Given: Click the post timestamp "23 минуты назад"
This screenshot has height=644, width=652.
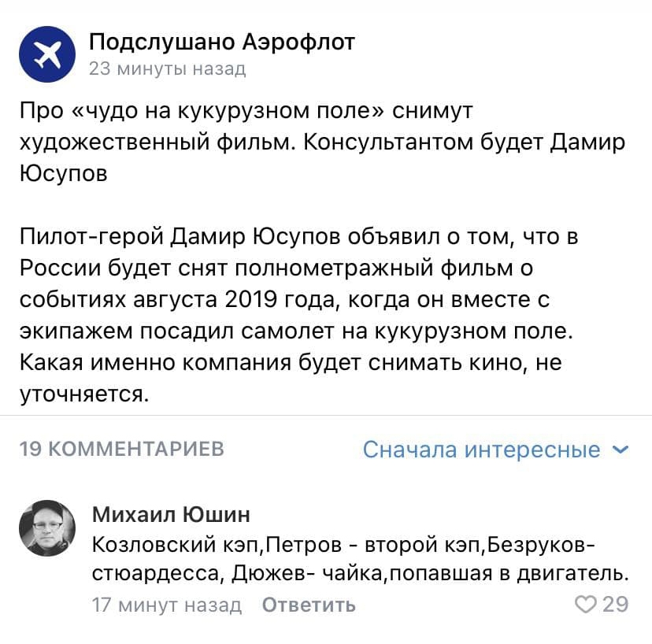Looking at the screenshot, I should [x=167, y=69].
